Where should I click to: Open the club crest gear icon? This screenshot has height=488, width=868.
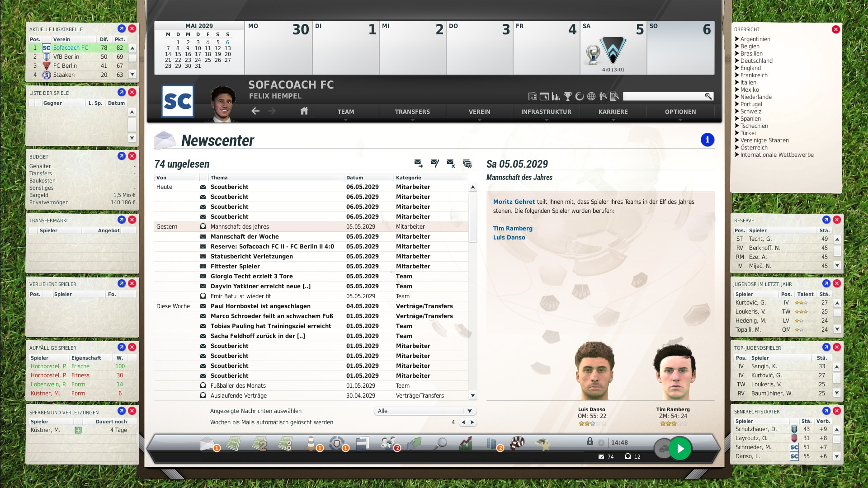337,443
